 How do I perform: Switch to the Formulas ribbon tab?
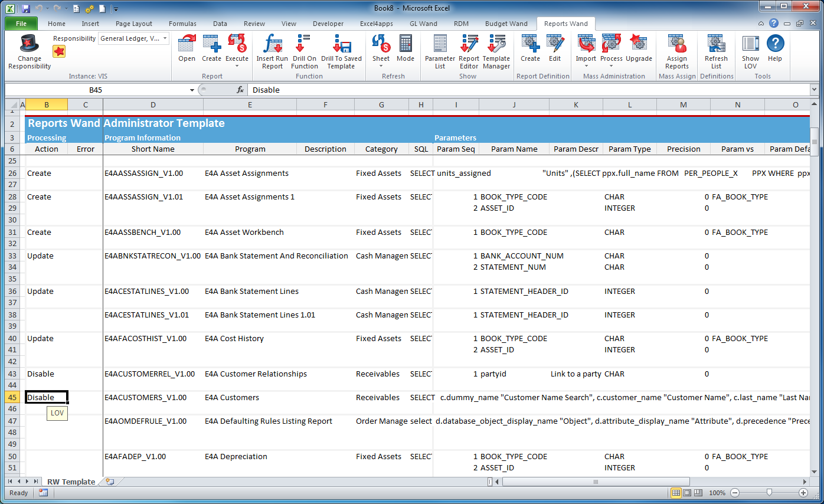(x=182, y=24)
